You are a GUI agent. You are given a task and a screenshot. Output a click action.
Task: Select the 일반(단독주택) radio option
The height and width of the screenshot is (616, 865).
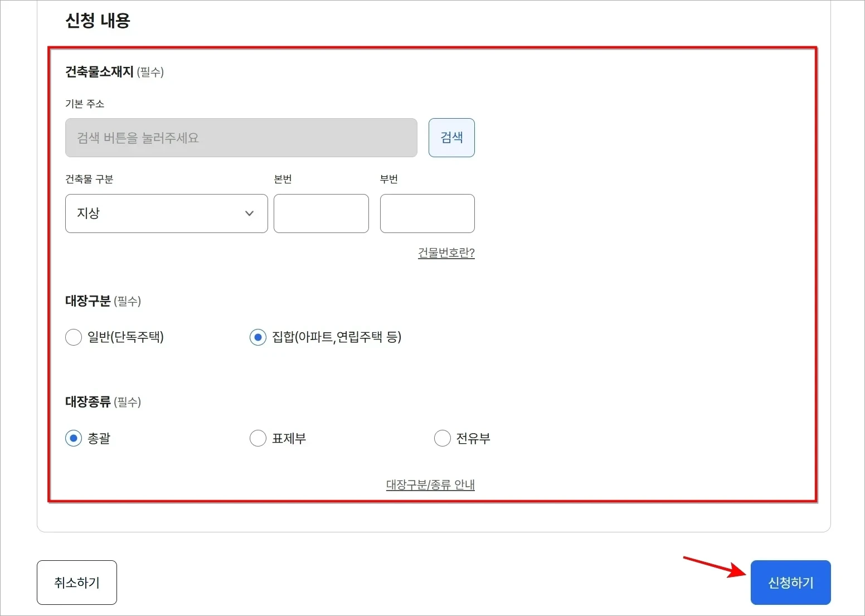coord(74,337)
